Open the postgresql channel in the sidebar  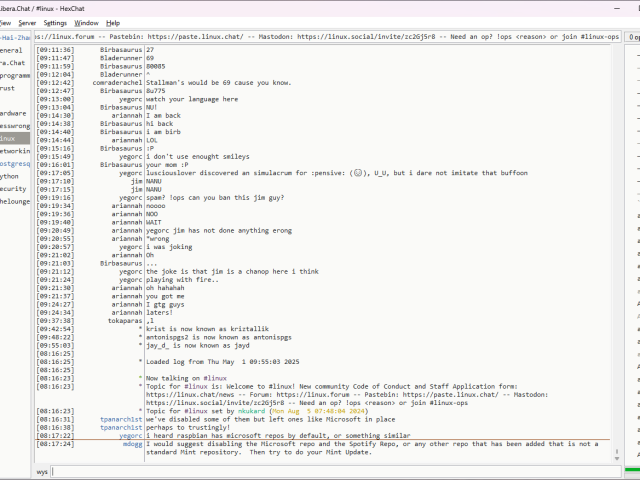point(13,163)
